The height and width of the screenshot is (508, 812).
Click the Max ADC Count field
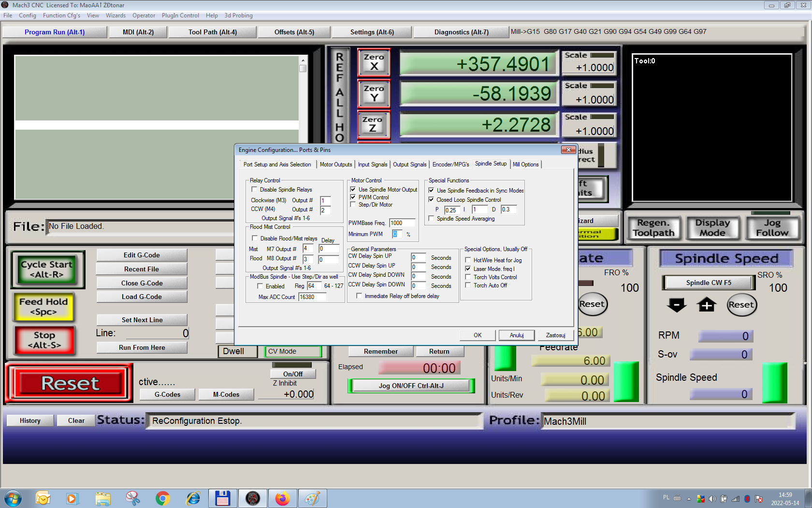pyautogui.click(x=312, y=297)
